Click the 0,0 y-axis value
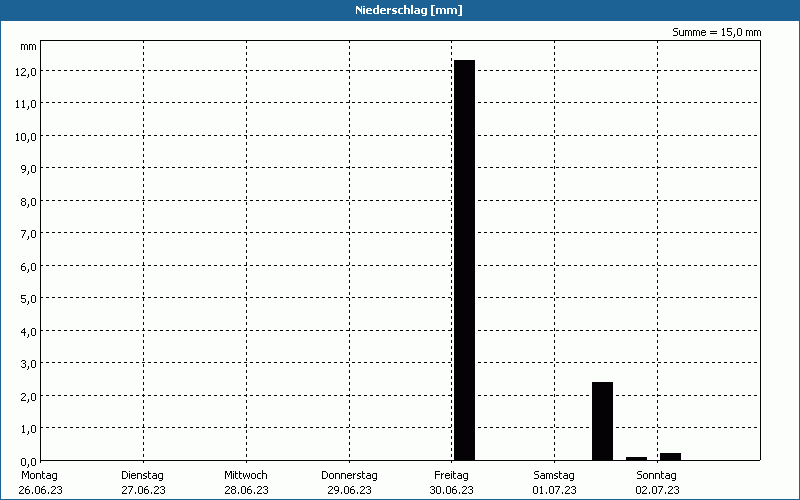 [x=28, y=462]
